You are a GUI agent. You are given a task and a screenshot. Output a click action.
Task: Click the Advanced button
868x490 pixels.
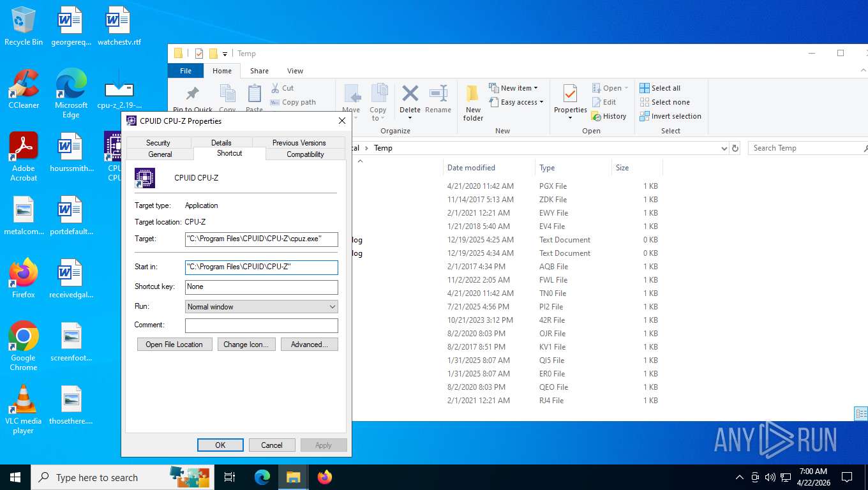point(310,345)
